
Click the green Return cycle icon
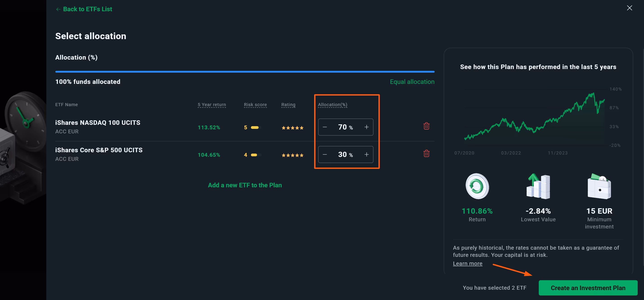click(477, 186)
